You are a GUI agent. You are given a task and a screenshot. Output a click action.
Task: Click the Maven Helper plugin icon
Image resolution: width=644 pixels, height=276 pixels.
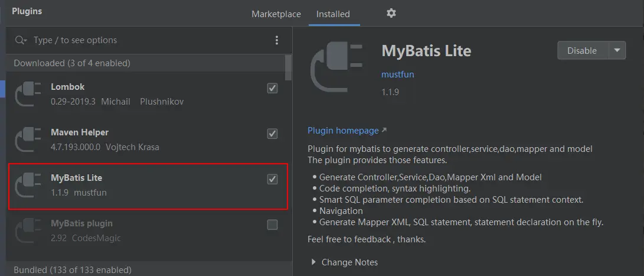[x=28, y=139]
